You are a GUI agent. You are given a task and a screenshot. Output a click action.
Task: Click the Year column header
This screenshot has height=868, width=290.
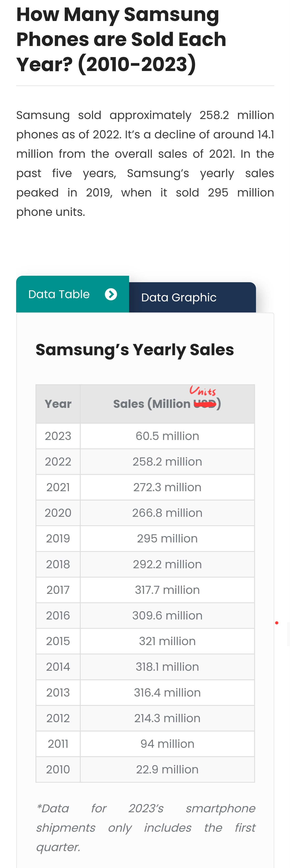[58, 404]
